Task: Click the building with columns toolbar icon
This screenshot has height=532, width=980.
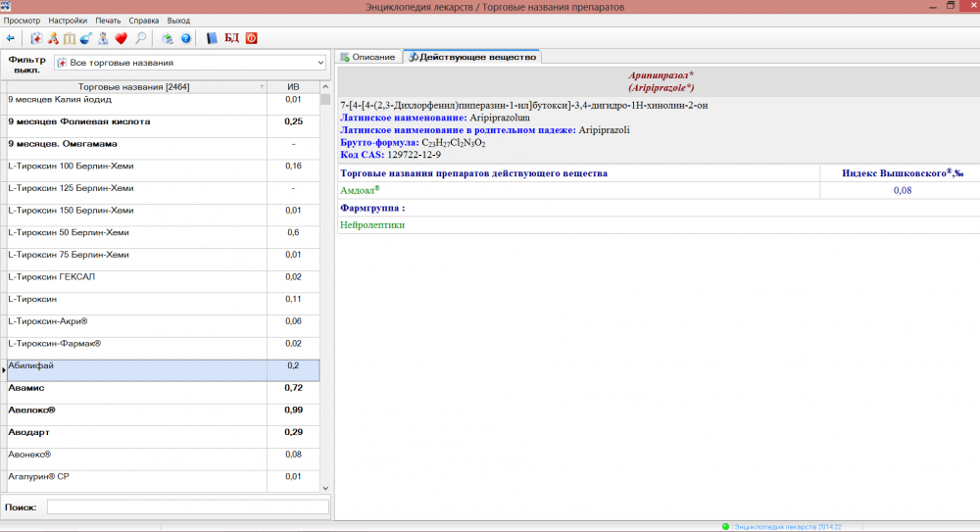Action: [69, 38]
